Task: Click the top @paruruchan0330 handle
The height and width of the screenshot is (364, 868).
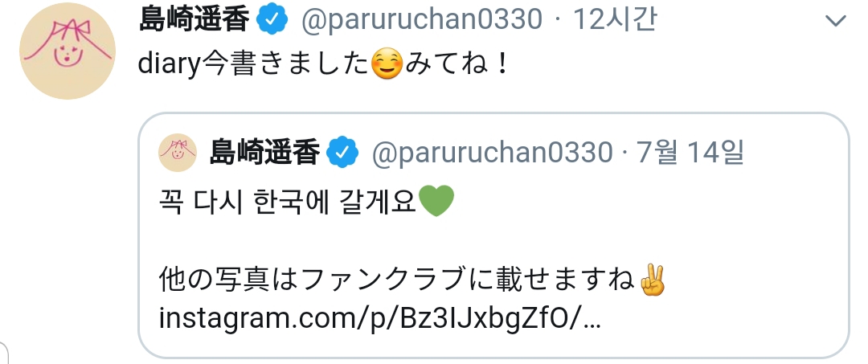Action: 421,20
